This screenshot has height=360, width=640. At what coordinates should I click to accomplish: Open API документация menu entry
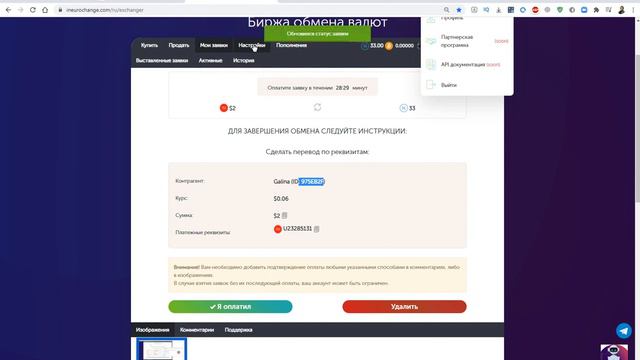[463, 64]
